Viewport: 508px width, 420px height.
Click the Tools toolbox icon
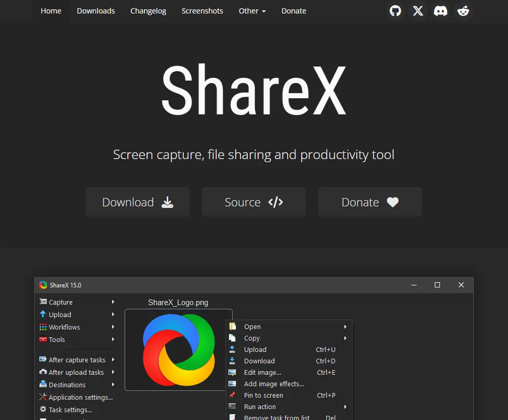[43, 339]
